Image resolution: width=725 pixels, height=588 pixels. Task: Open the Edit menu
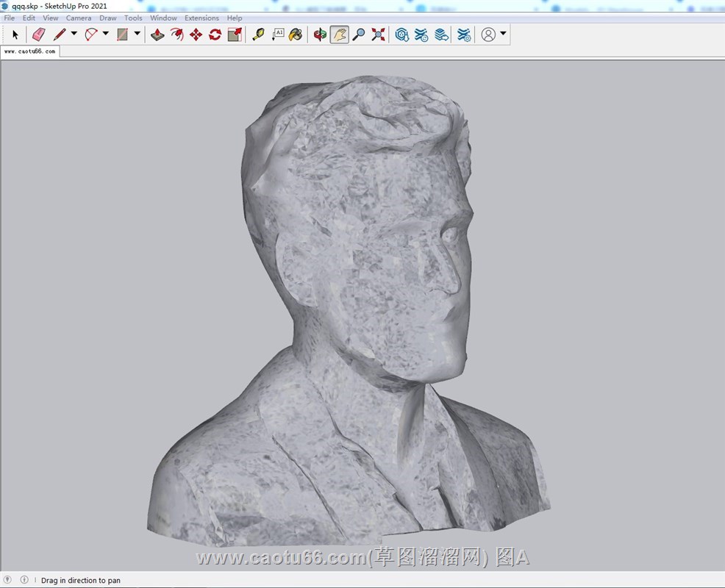pos(29,18)
